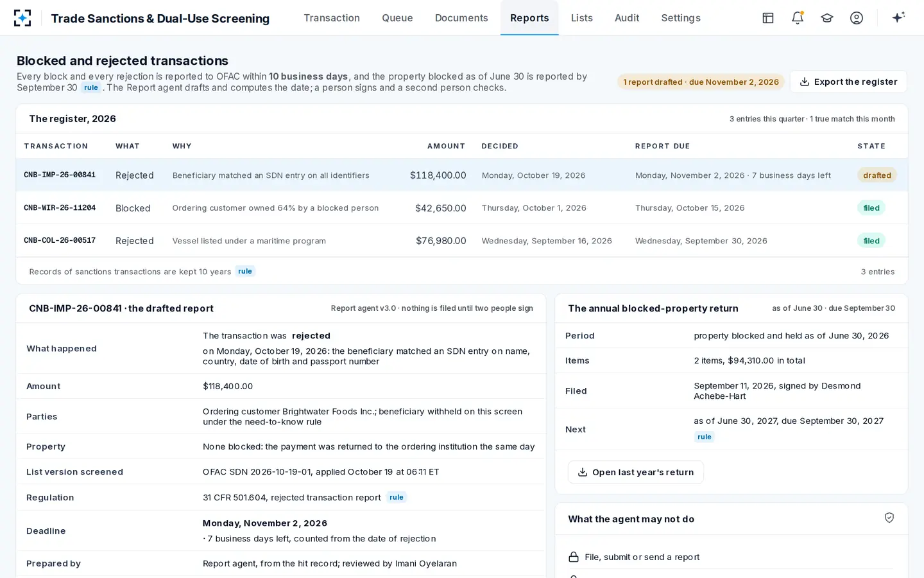
Task: Switch to the Transaction tab
Action: click(x=332, y=18)
